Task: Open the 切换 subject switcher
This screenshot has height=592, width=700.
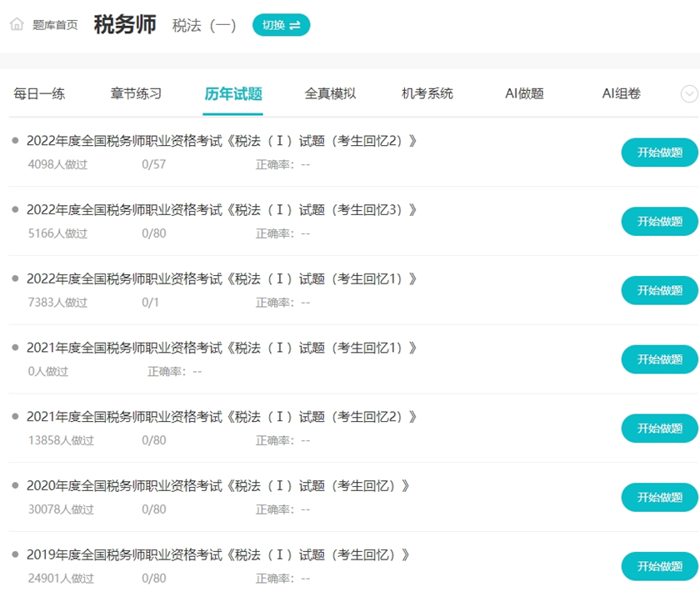Action: tap(280, 25)
